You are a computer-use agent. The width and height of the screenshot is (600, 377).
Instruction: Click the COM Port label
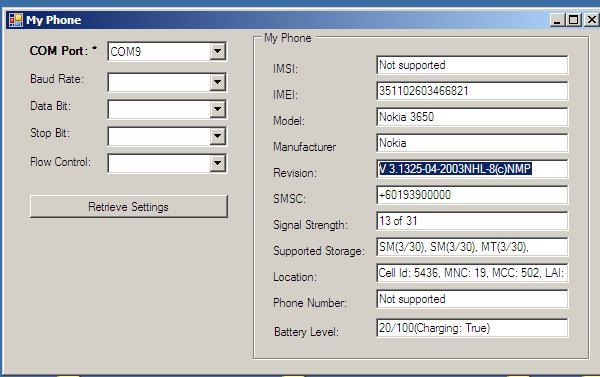63,51
